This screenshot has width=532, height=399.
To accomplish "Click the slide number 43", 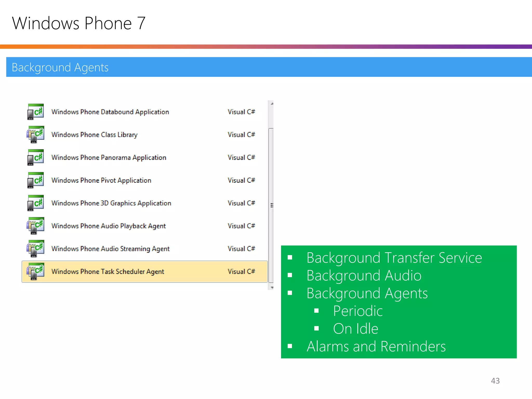I will (x=495, y=381).
